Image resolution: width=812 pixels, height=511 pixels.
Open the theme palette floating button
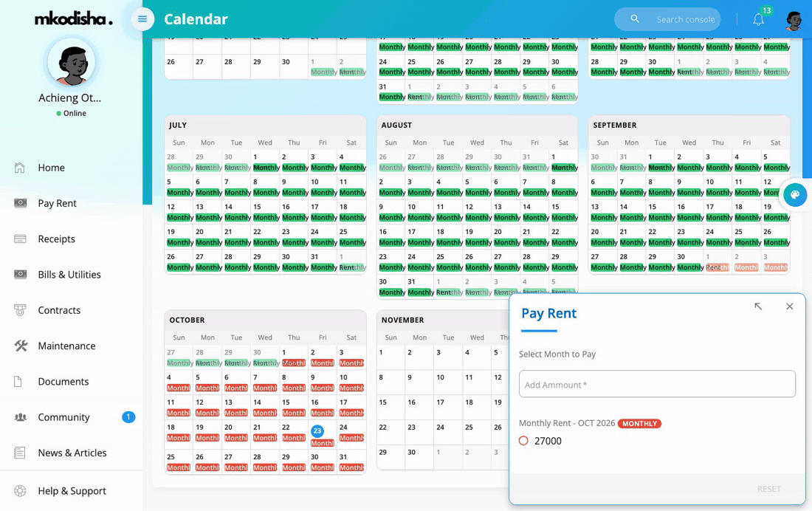point(795,195)
